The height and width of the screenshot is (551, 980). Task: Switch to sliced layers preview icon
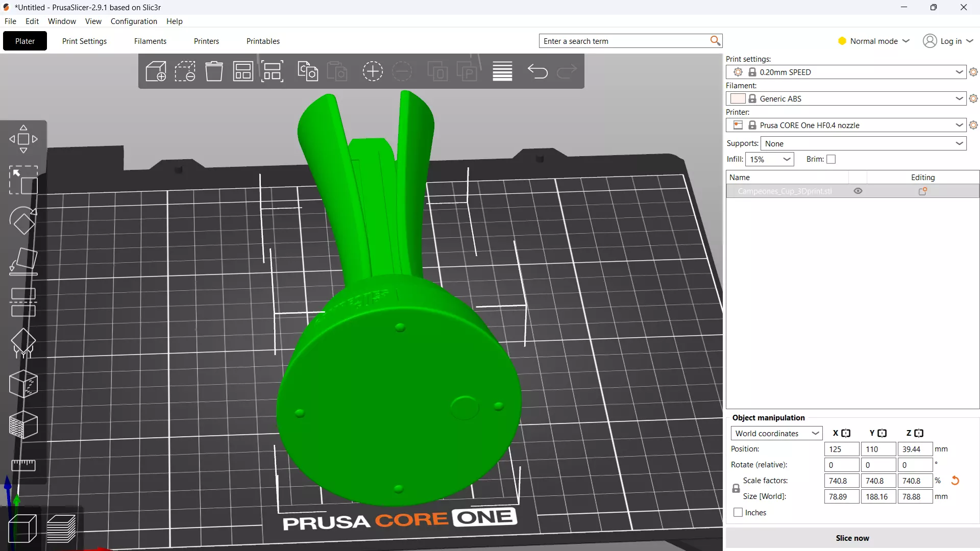pos(61,529)
